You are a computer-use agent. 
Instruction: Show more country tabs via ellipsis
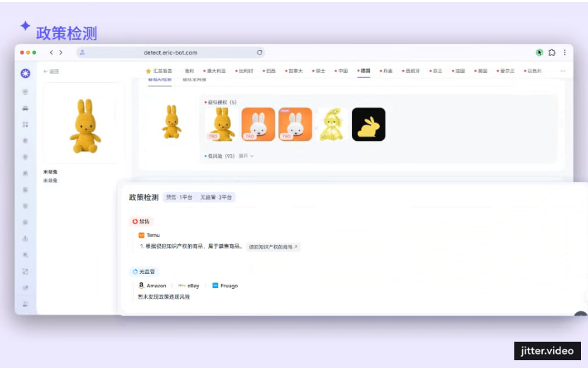(562, 71)
